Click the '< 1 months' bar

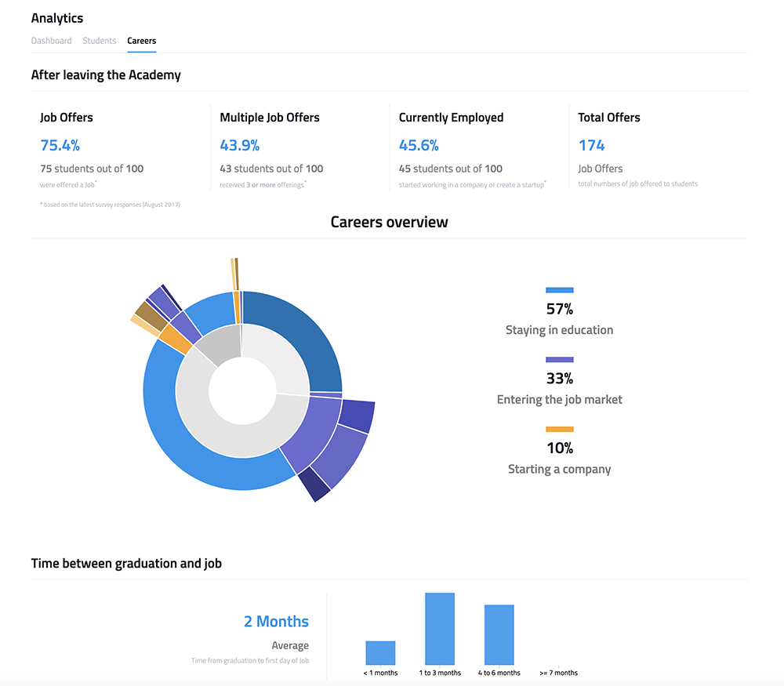tap(380, 653)
